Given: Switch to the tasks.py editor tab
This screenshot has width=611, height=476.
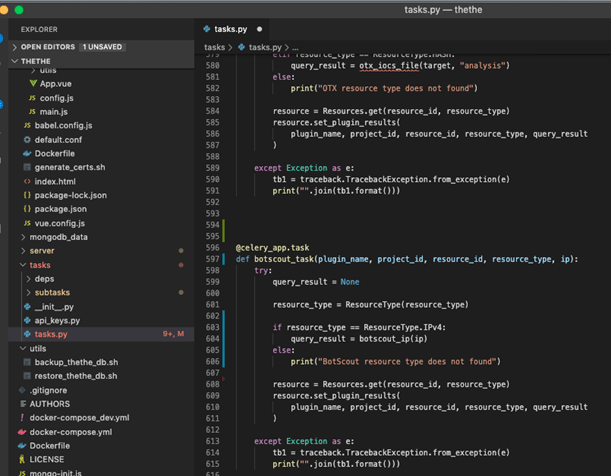Looking at the screenshot, I should click(229, 30).
